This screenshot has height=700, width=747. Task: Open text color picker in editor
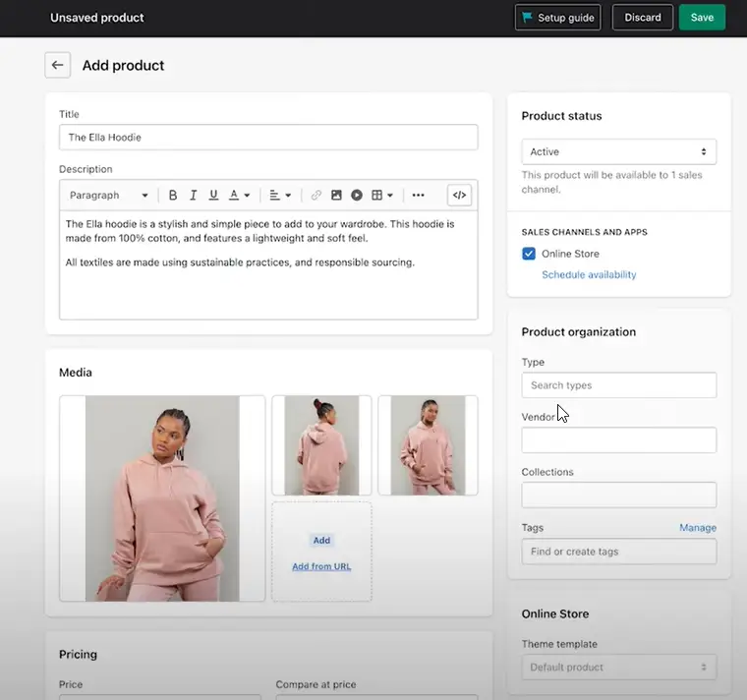click(239, 196)
